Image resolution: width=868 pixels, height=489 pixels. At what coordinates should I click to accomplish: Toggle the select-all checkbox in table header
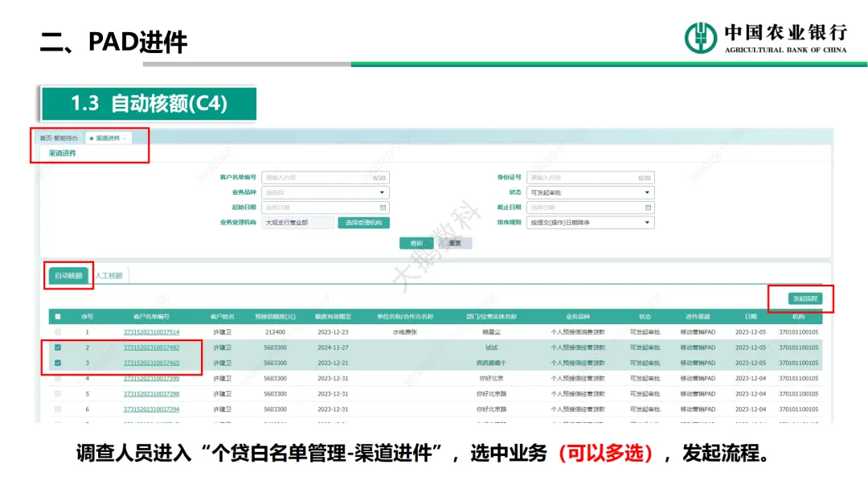tap(57, 317)
